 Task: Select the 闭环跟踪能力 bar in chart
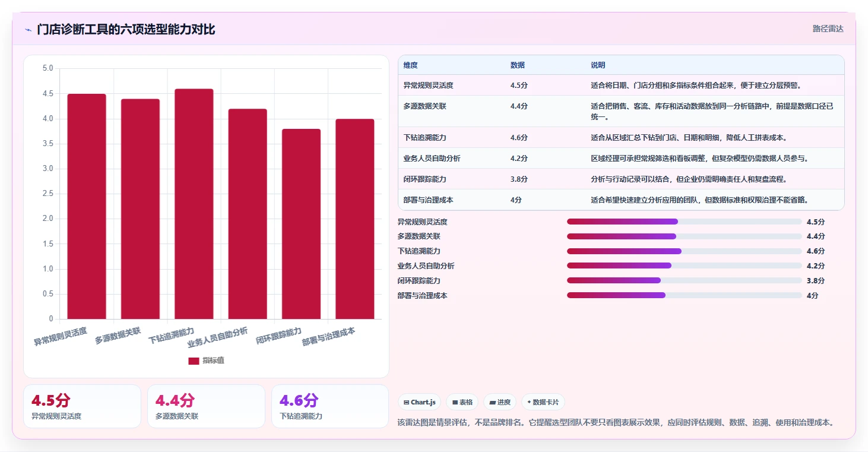pos(301,224)
